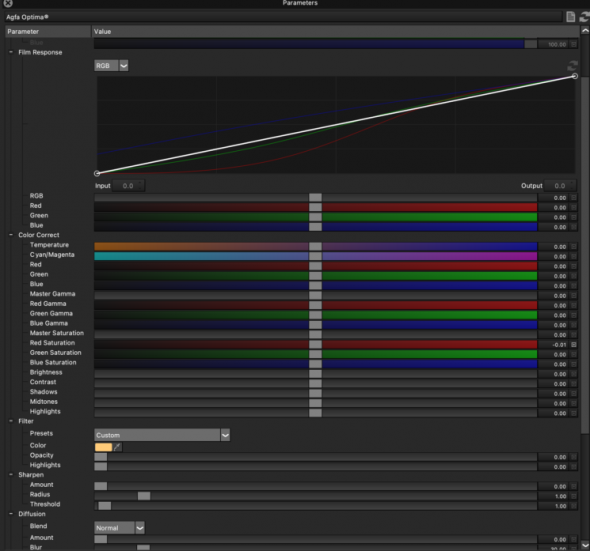Collapse the Film Response section

[11, 52]
